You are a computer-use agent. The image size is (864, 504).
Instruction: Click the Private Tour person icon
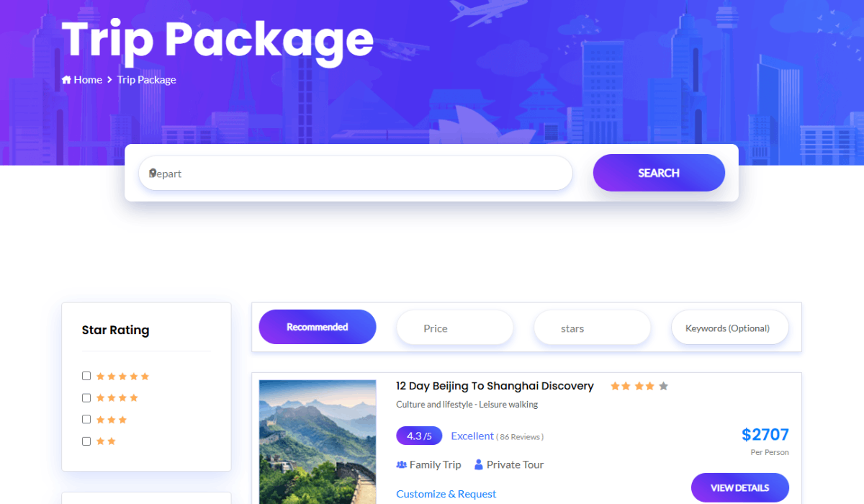click(479, 465)
